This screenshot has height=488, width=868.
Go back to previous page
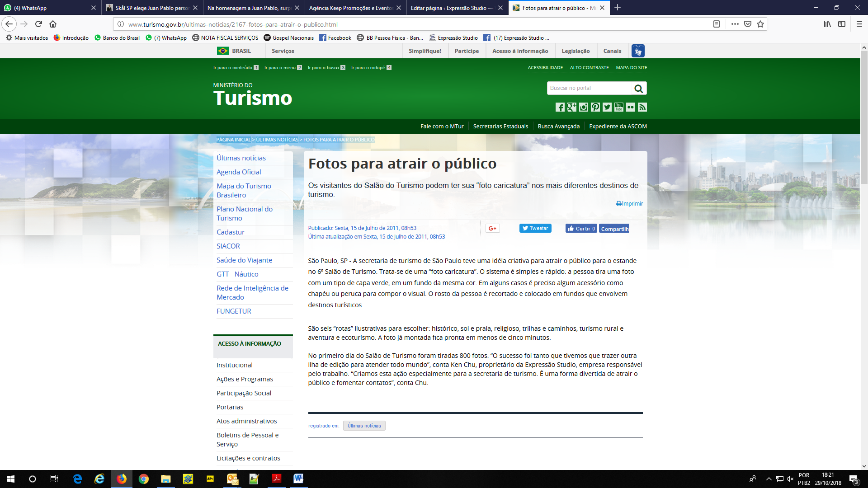coord(9,24)
